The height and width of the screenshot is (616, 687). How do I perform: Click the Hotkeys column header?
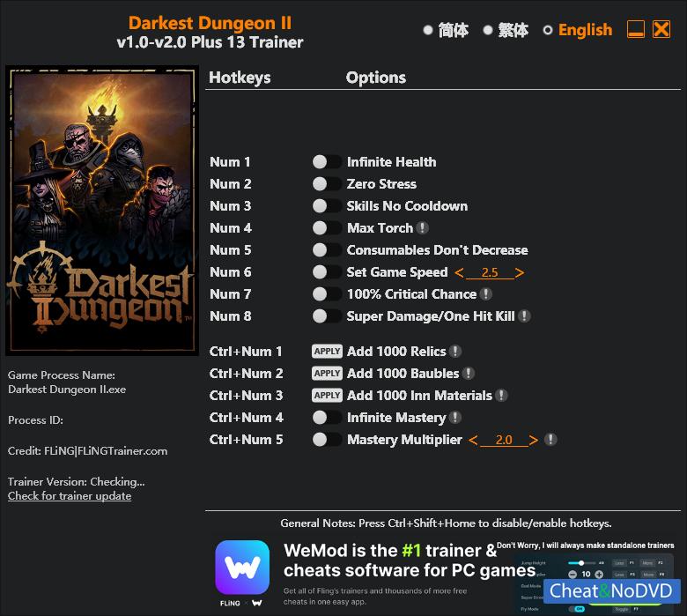(x=240, y=78)
